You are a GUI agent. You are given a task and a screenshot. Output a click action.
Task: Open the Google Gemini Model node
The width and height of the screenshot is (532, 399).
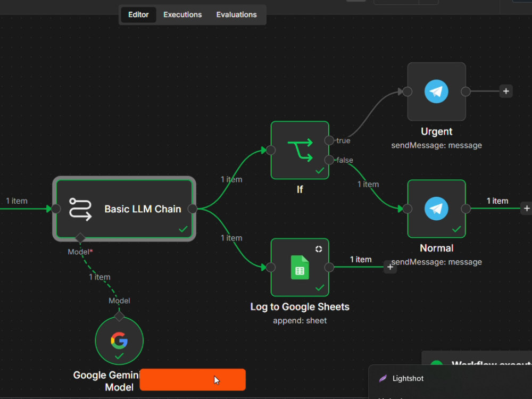click(x=119, y=340)
